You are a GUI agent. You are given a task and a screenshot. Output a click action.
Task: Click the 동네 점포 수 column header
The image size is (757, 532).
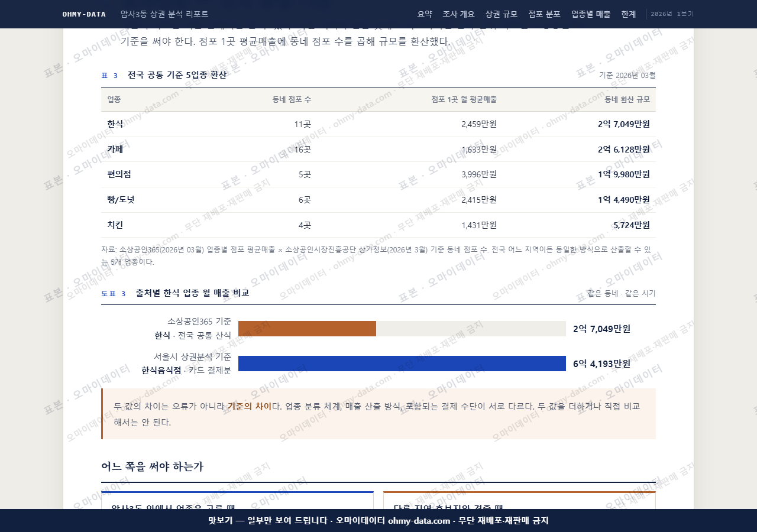click(x=292, y=99)
